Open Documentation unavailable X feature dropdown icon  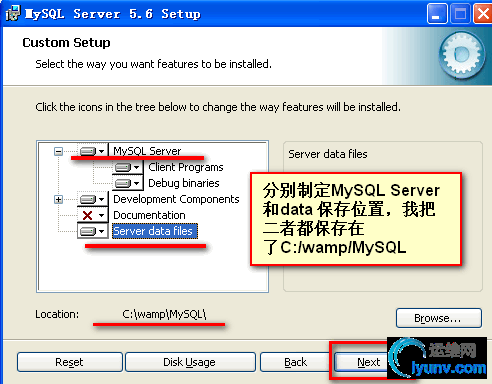point(93,215)
